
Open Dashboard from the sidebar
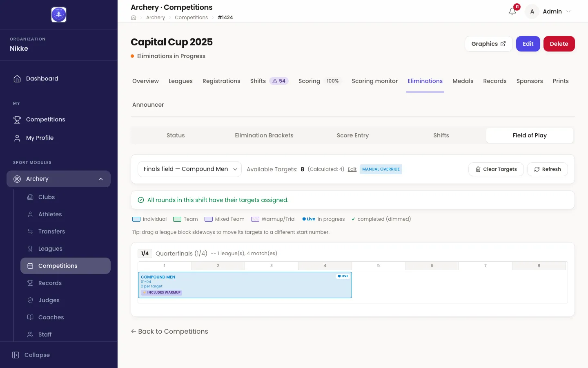(58, 79)
